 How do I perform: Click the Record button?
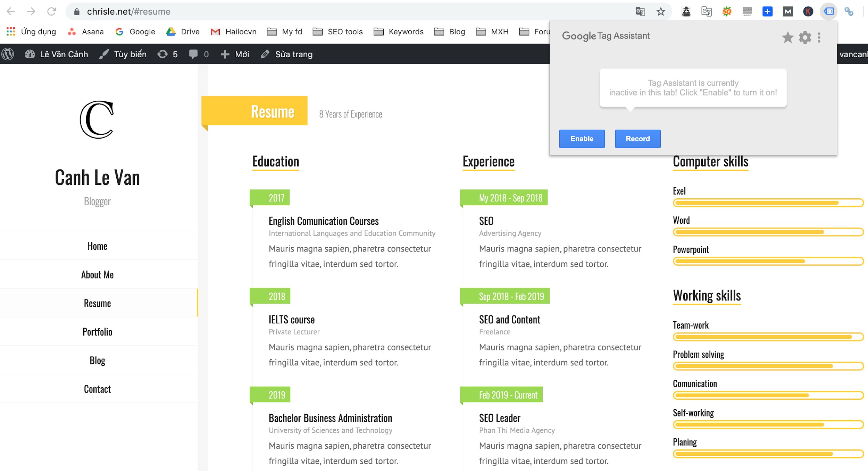click(637, 139)
